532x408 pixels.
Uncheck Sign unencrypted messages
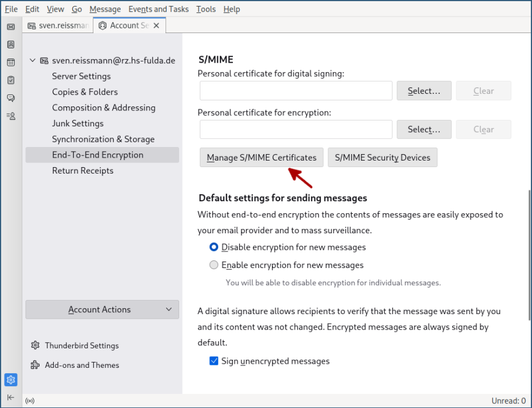(213, 361)
